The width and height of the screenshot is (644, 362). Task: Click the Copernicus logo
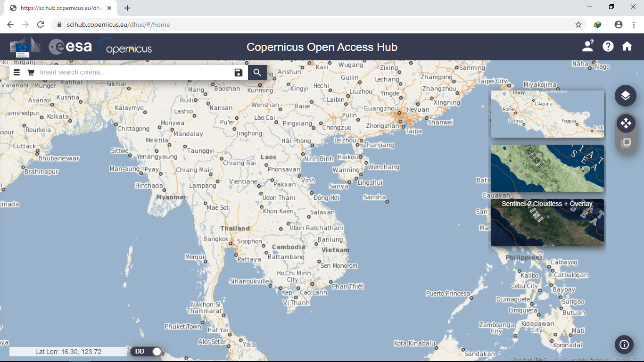click(x=125, y=47)
